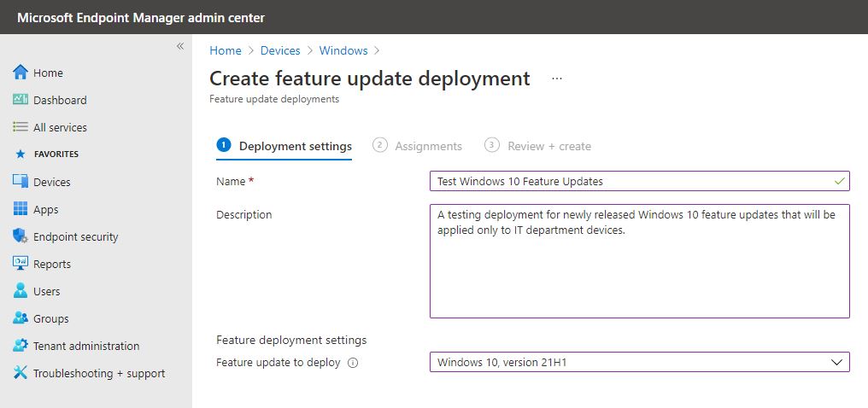Viewport: 868px width, 408px height.
Task: Click the Endpoint security shield icon
Action: pyautogui.click(x=21, y=236)
